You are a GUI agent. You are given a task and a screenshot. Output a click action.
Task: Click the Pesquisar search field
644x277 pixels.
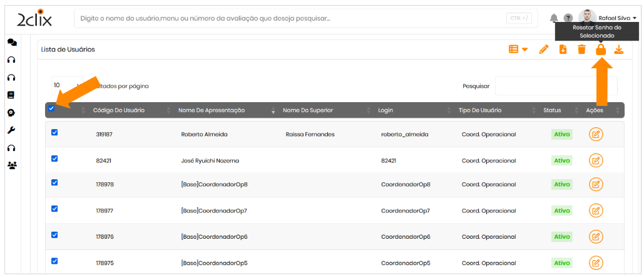555,86
